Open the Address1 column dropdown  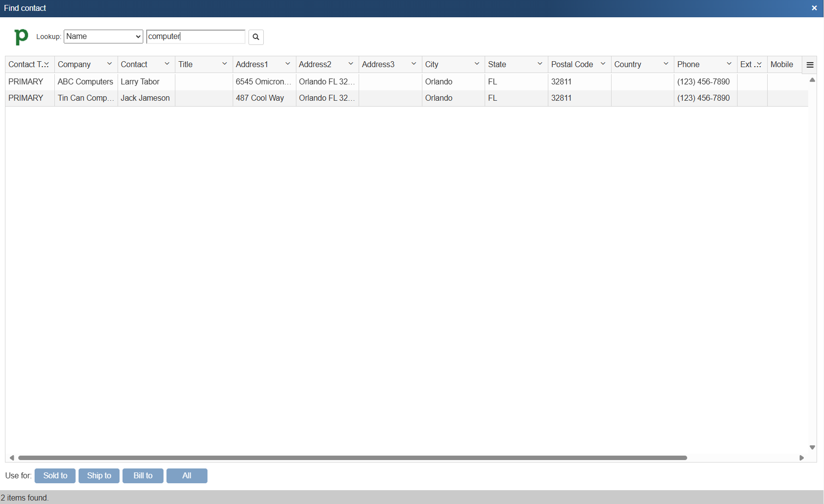pyautogui.click(x=288, y=64)
